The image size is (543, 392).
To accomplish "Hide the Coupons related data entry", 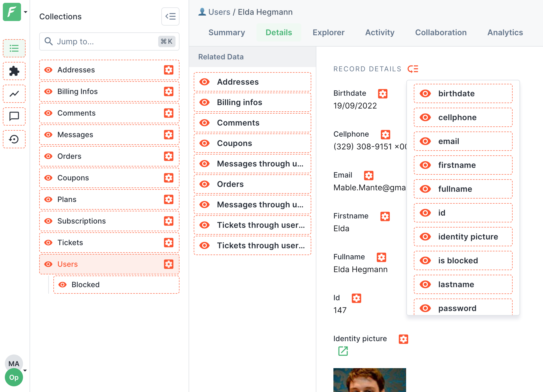I will (204, 143).
